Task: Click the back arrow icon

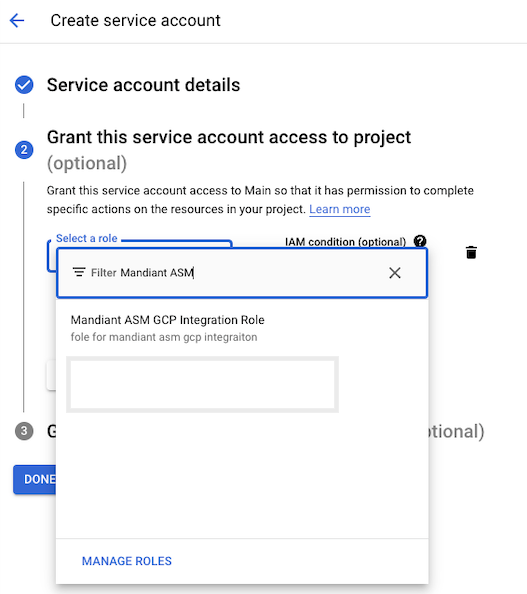Action: 17,20
